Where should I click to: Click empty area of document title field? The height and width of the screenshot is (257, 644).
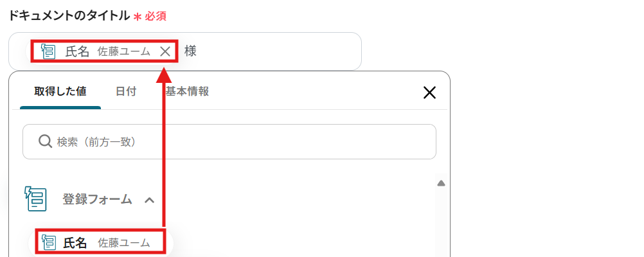276,51
